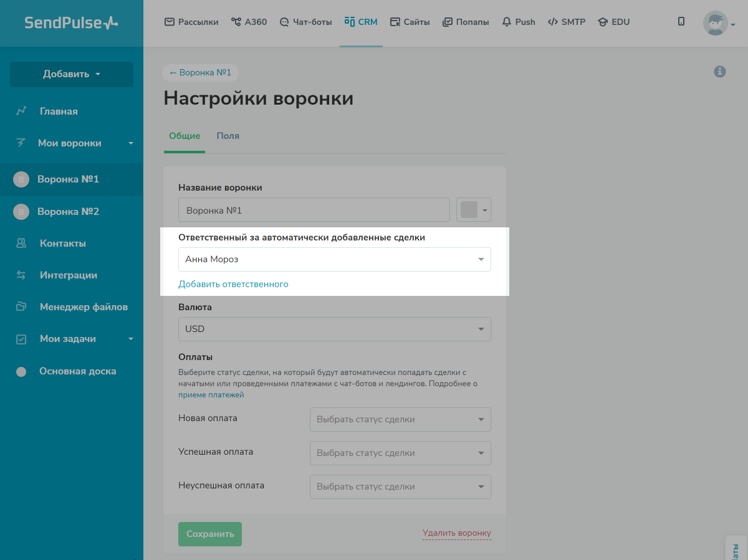Open the Успешная оплата status dropdown
The width and height of the screenshot is (748, 560).
[x=400, y=453]
